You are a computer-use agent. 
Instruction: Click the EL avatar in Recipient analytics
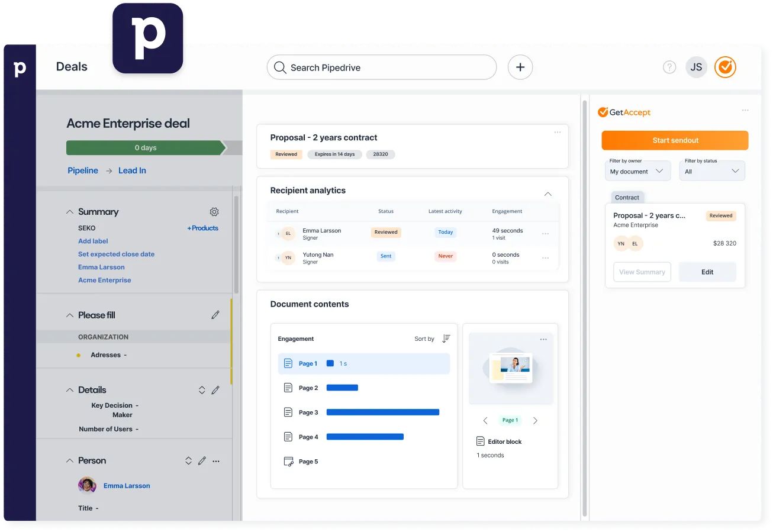coord(288,234)
